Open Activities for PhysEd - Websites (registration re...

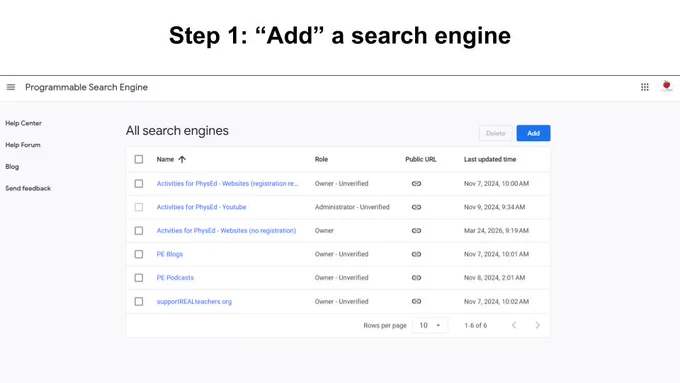click(x=227, y=183)
